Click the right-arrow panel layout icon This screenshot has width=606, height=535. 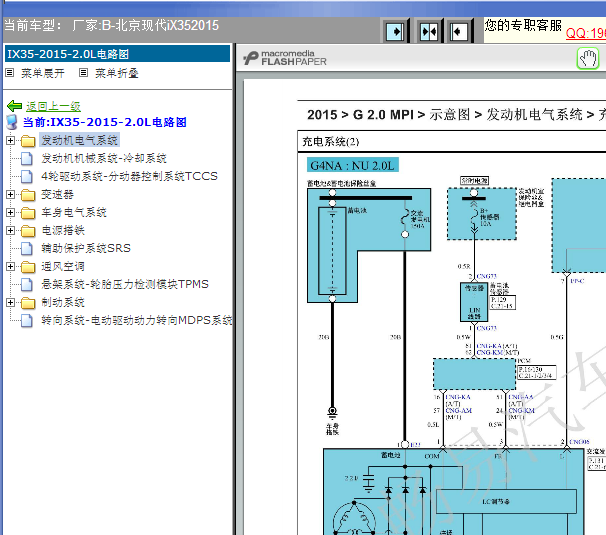pos(395,31)
